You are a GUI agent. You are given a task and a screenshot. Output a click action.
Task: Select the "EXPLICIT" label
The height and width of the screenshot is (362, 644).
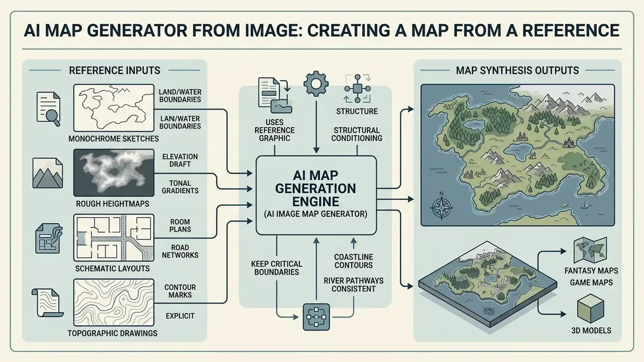(180, 316)
